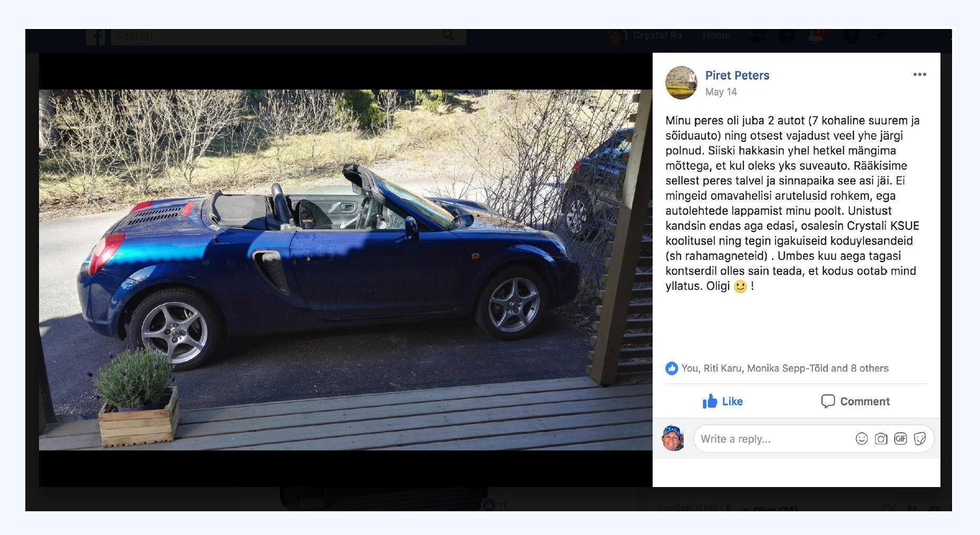The width and height of the screenshot is (980, 535).
Task: View Piret Peters' profile picture
Action: point(681,83)
